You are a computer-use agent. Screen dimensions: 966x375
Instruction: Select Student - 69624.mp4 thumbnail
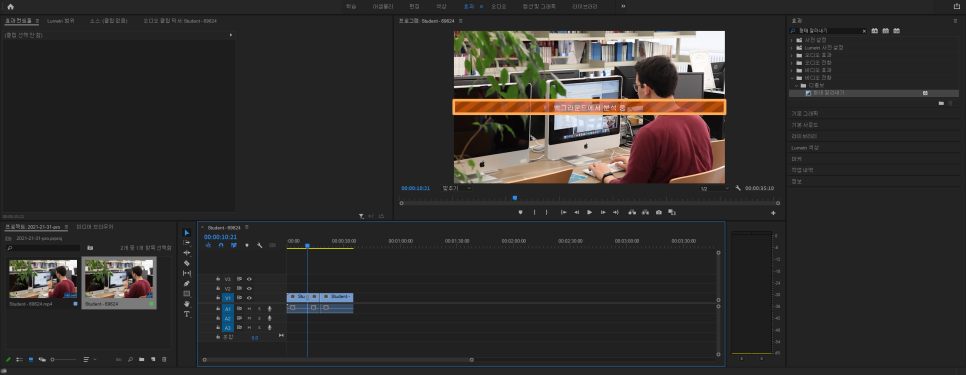[43, 279]
